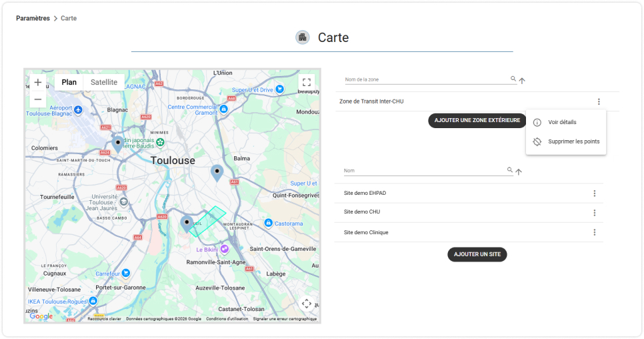Screen dimensions: 644x339
Task: Switch to Satellite map type
Action: pyautogui.click(x=104, y=82)
